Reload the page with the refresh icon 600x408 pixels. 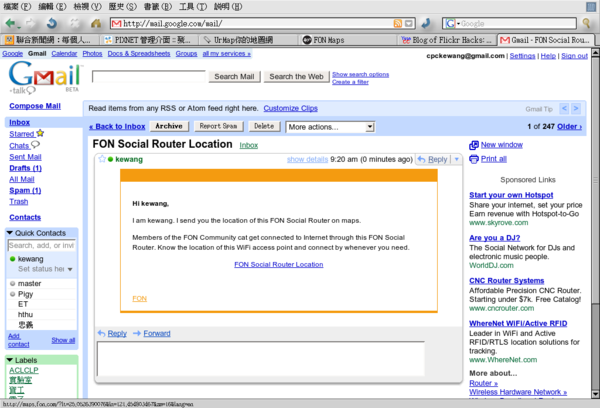coord(52,23)
